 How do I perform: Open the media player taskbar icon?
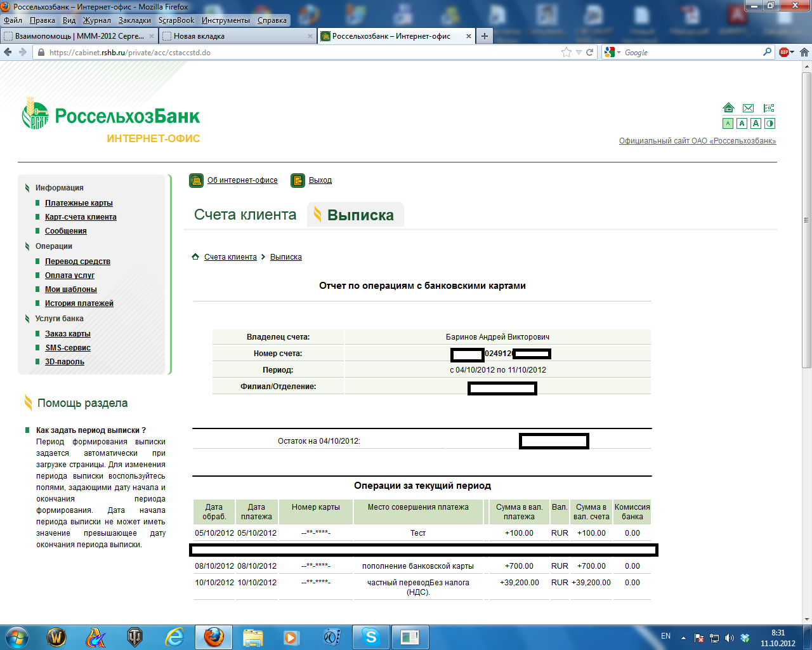point(291,637)
